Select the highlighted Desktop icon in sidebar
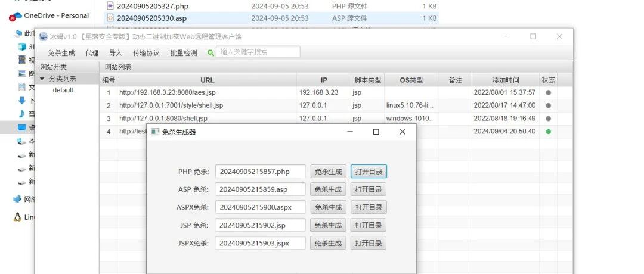Image resolution: width=644 pixels, height=274 pixels. 22,127
